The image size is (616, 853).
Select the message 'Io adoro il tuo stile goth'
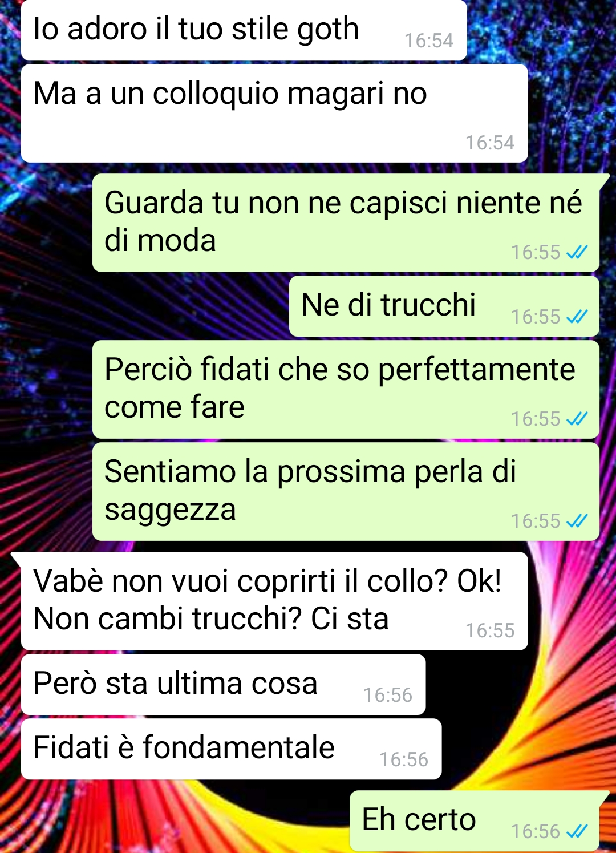(x=244, y=30)
